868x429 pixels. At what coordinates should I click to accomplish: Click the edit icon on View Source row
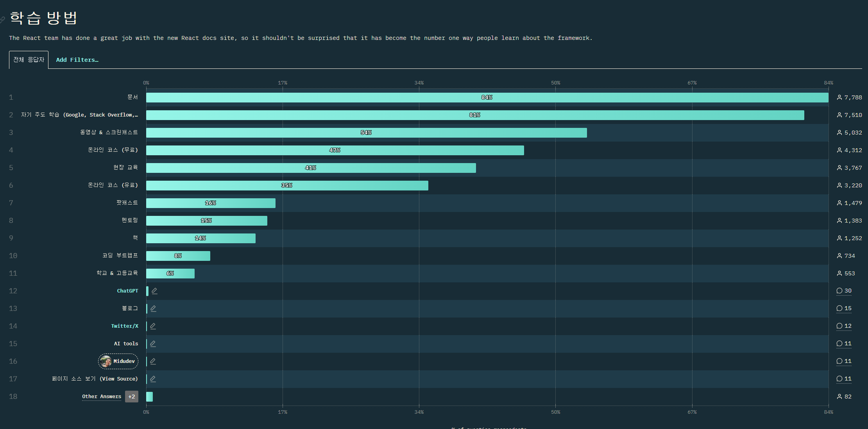153,379
